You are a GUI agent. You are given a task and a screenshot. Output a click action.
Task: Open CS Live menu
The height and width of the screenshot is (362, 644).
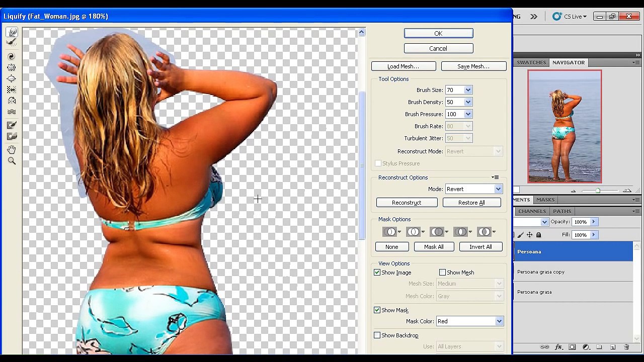point(570,17)
